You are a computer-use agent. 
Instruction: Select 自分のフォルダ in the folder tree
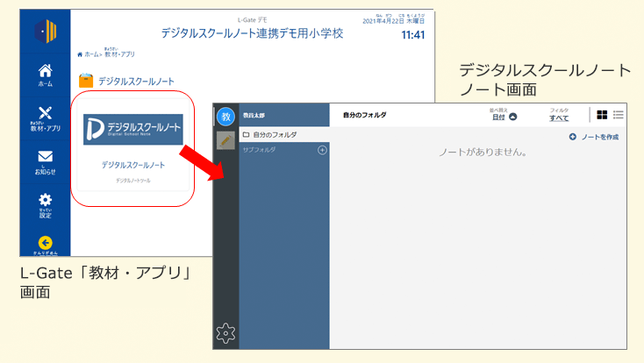(x=284, y=135)
